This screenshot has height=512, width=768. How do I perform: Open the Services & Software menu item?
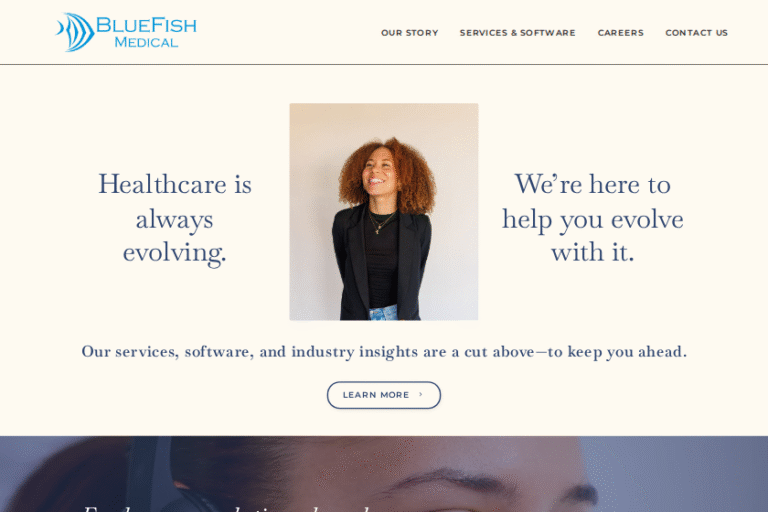(x=517, y=33)
